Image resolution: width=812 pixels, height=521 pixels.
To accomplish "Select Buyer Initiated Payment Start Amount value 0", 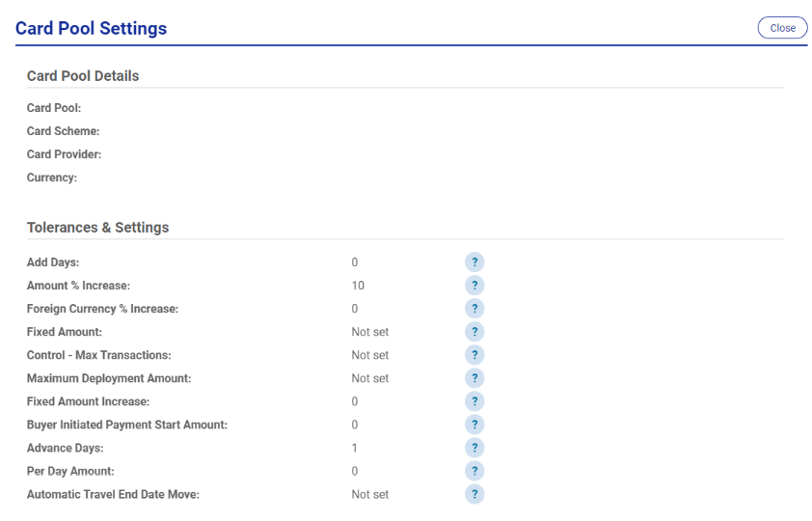I will click(355, 425).
